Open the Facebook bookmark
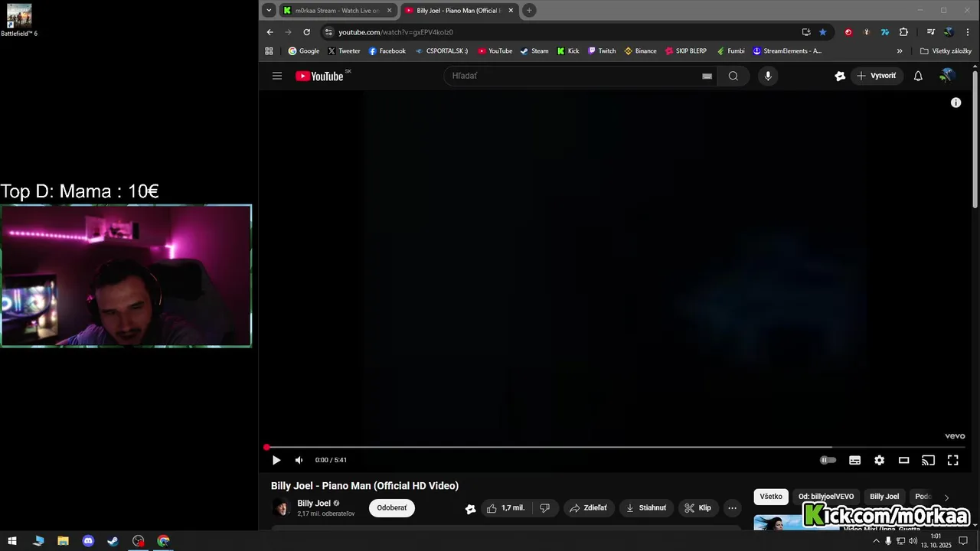This screenshot has height=551, width=980. [x=387, y=51]
